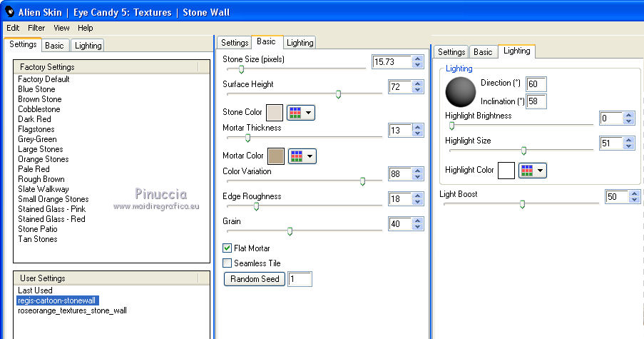Click the Stone Size value field
The width and height of the screenshot is (644, 339).
(392, 61)
